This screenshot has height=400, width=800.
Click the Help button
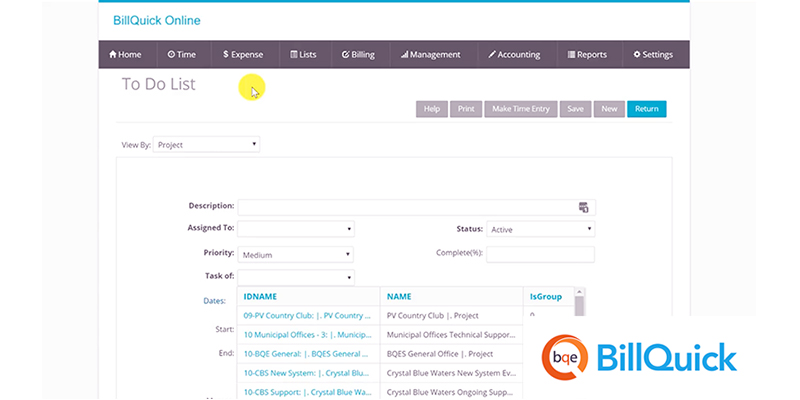432,109
